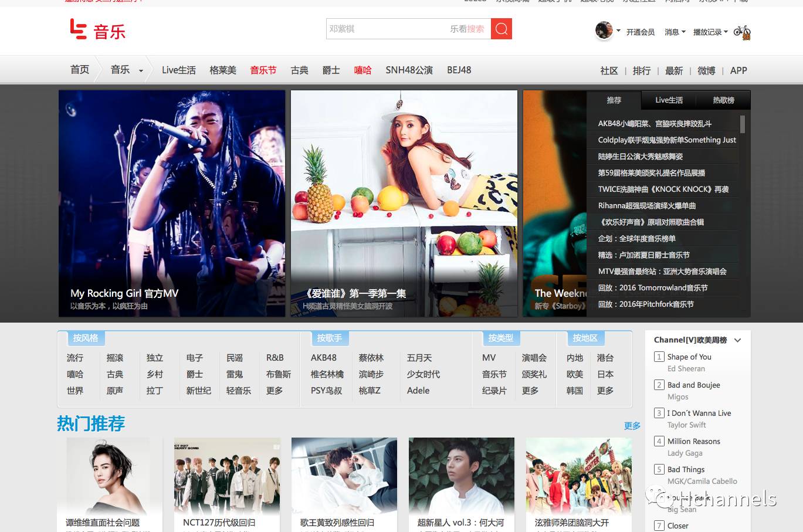This screenshot has width=803, height=532.
Task: Select the 内地 region filter
Action: 575,358
